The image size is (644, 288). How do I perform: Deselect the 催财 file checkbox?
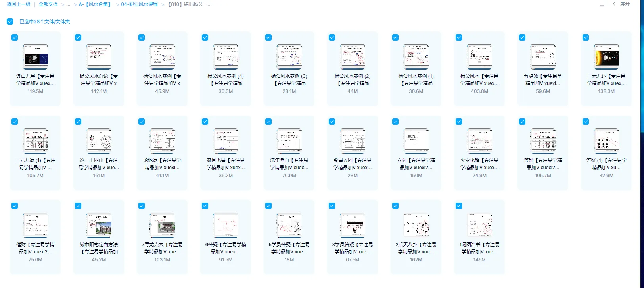click(x=15, y=206)
